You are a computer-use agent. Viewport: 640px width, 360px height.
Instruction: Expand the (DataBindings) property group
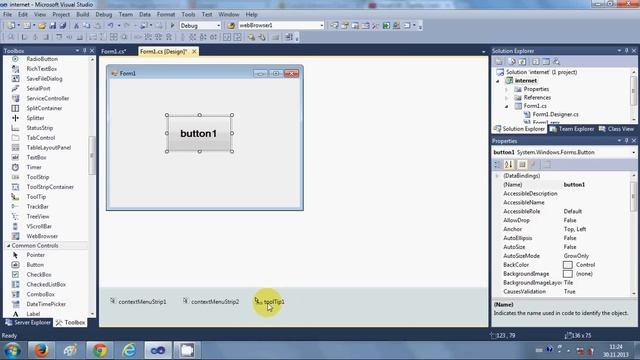pos(497,176)
